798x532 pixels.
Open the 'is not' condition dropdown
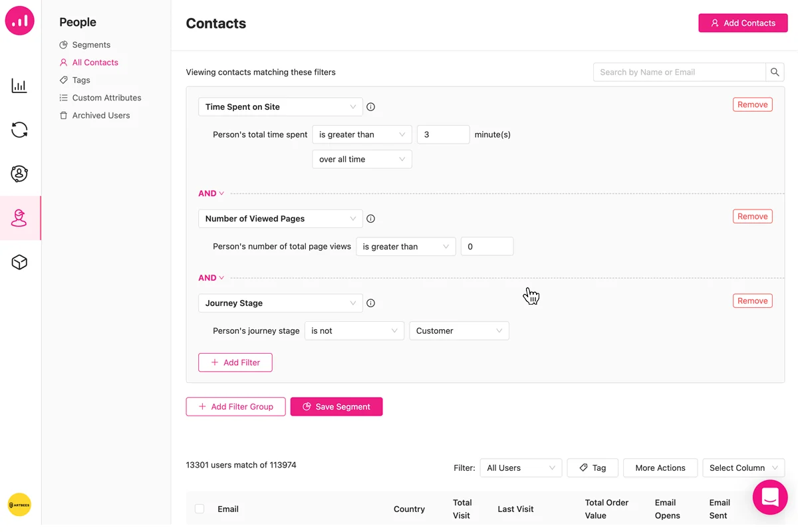tap(354, 331)
